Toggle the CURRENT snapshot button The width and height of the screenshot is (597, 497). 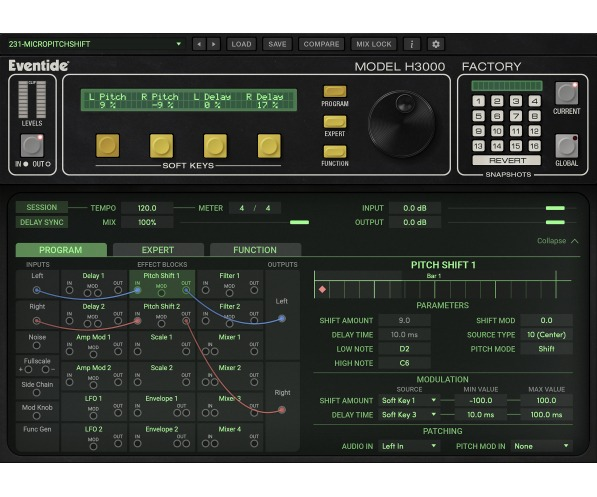[567, 93]
